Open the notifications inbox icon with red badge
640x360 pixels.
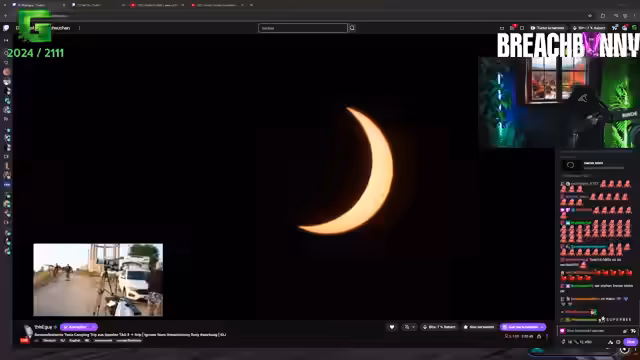[513, 28]
